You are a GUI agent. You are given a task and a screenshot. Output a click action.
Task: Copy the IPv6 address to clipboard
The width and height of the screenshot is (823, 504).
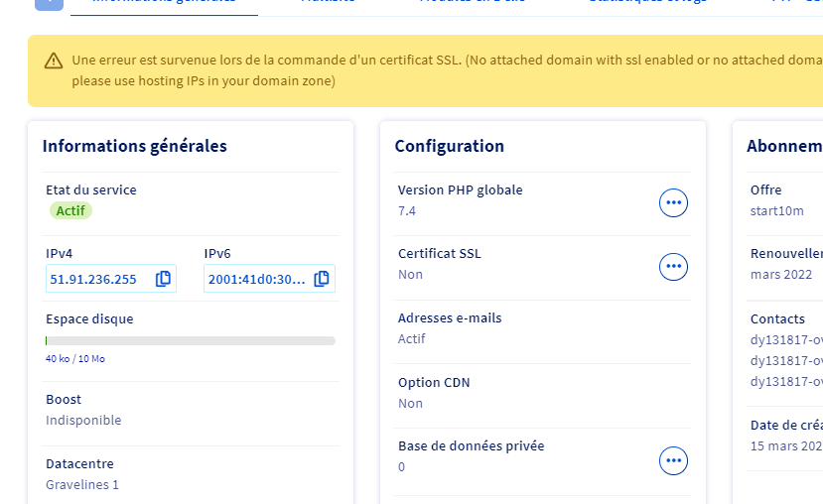tap(322, 279)
